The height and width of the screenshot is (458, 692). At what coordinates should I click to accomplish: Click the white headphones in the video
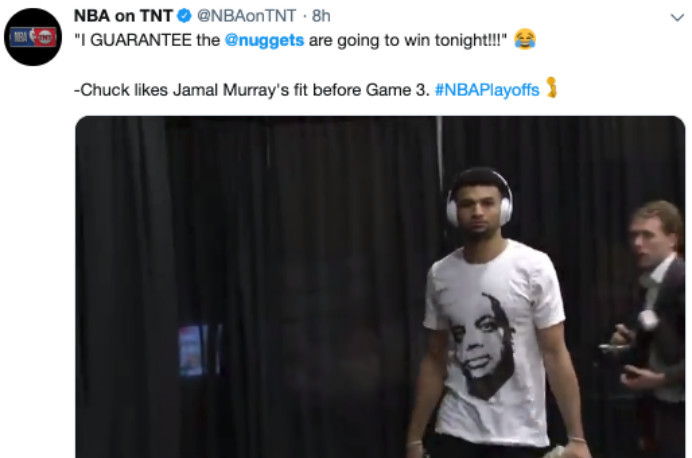tap(479, 199)
